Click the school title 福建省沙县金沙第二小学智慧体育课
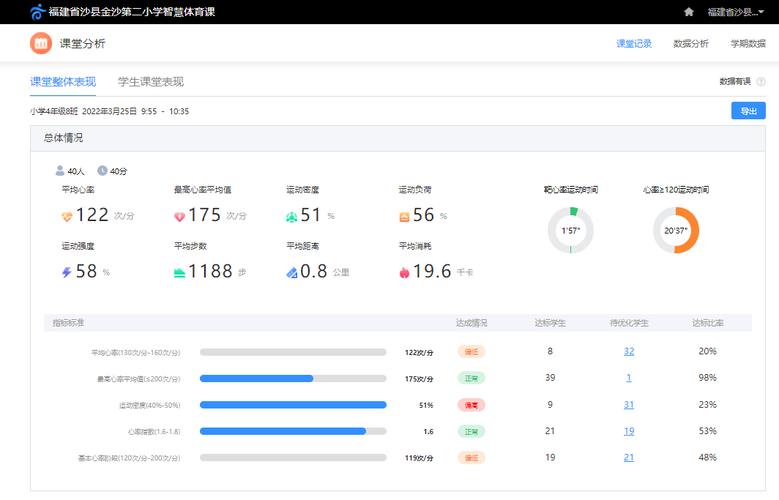The height and width of the screenshot is (500, 779). [132, 11]
